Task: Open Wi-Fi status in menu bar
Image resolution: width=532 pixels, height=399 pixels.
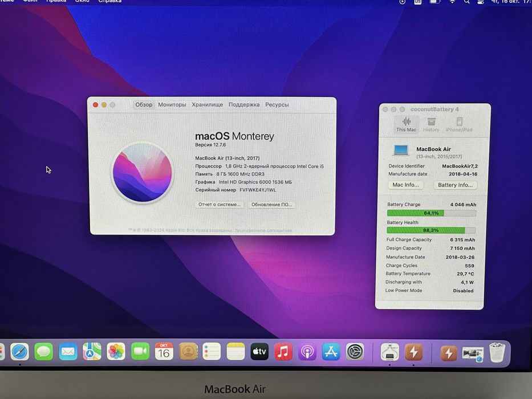Action: coord(452,2)
